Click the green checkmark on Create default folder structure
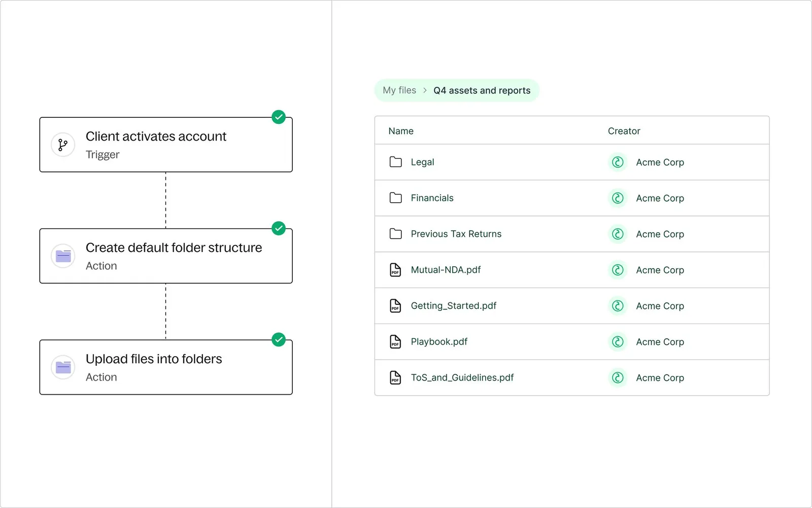 point(279,229)
